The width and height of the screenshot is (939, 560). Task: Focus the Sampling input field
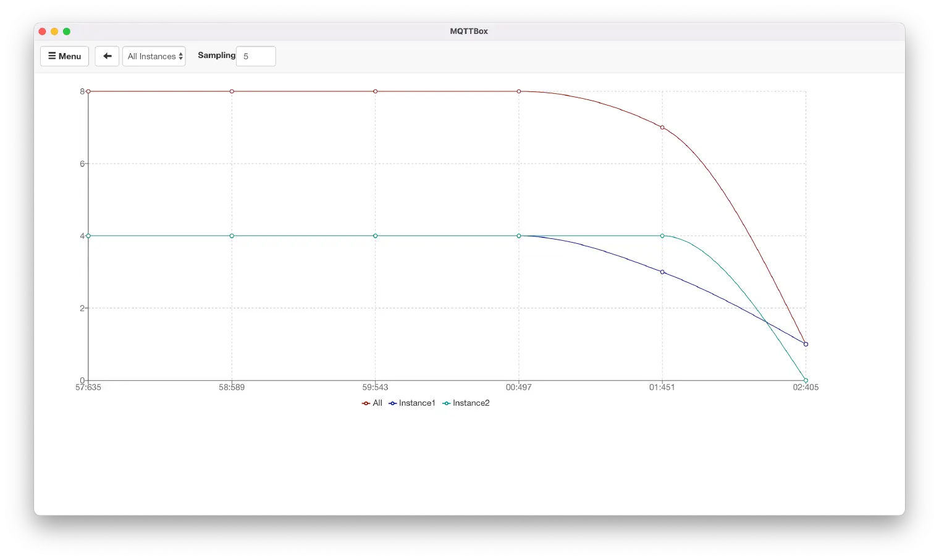point(256,56)
